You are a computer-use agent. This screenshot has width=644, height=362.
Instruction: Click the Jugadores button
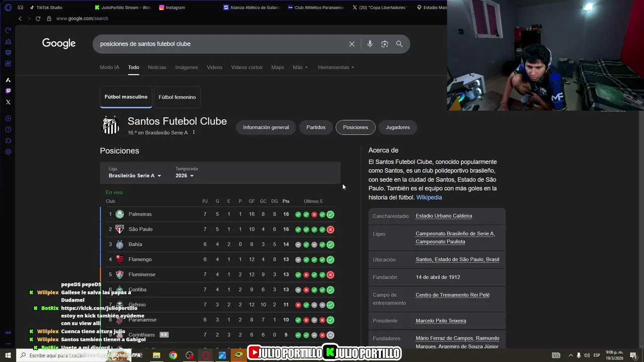pos(397,127)
